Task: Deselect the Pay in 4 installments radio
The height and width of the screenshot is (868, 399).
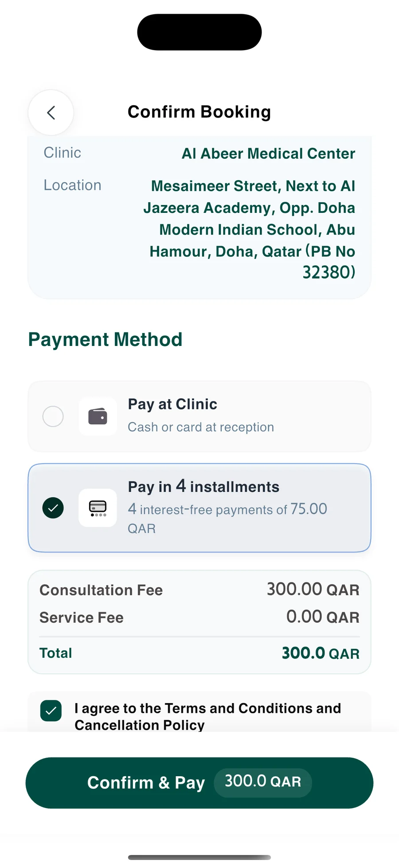Action: [x=53, y=508]
